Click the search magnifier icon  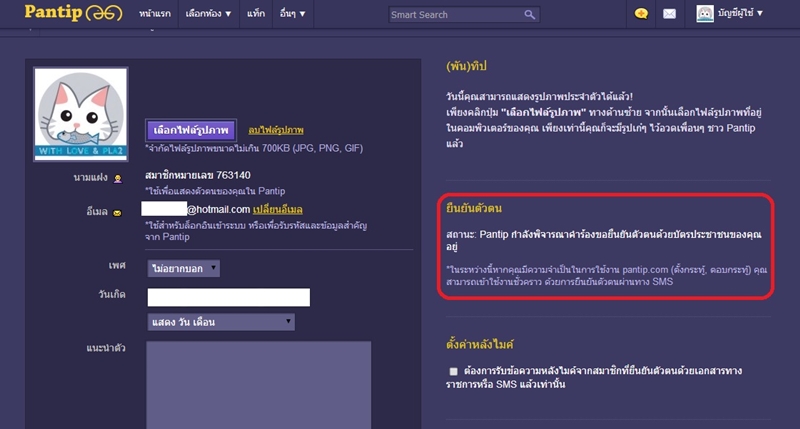click(530, 15)
